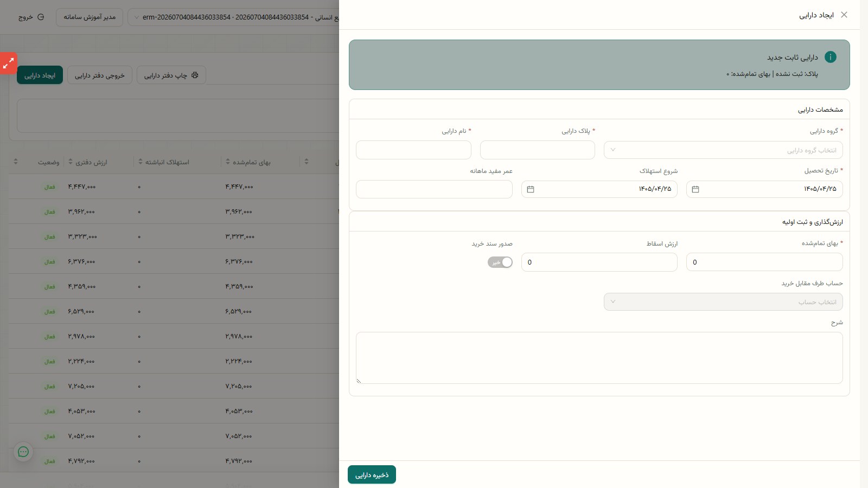868x488 pixels.
Task: Click ارزش دفتری value ۴,۴۴۷,۰۰۰
Action: (x=82, y=187)
